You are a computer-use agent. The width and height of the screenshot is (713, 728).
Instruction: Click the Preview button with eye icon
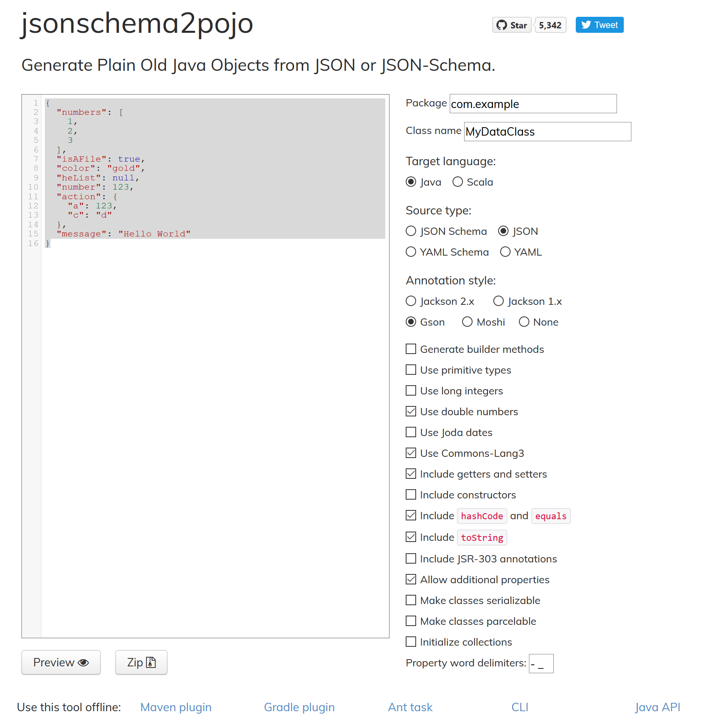pos(61,662)
